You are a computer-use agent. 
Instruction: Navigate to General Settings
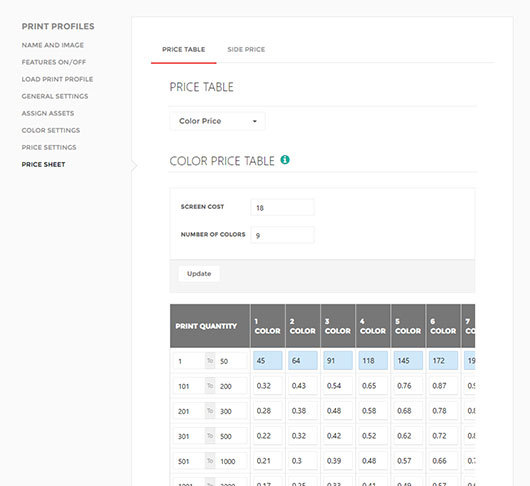point(55,96)
